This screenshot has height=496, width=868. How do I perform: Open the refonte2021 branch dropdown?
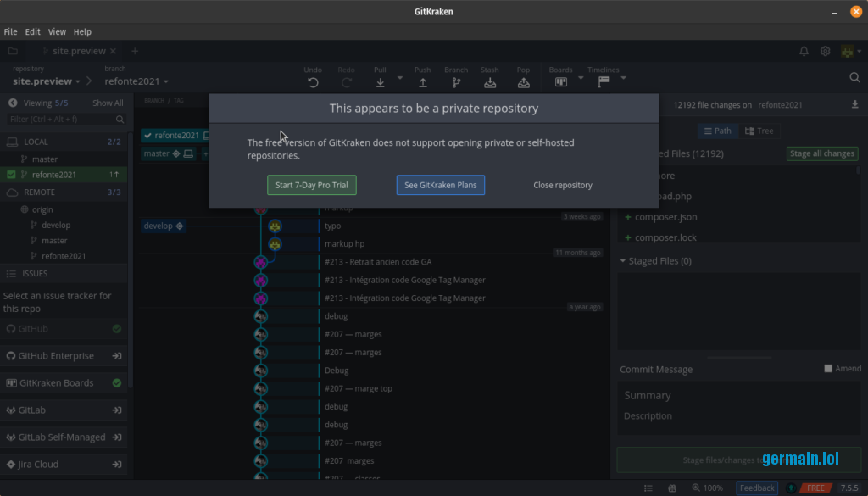click(x=136, y=81)
